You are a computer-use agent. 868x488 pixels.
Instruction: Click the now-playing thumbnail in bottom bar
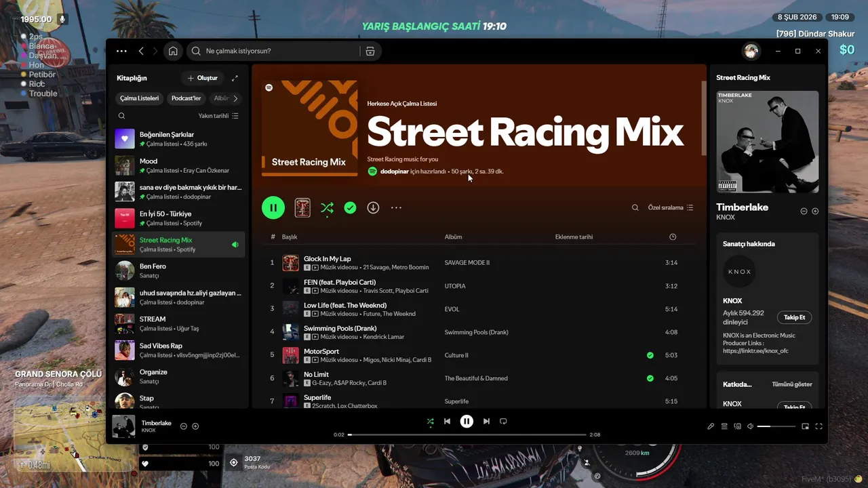click(123, 426)
